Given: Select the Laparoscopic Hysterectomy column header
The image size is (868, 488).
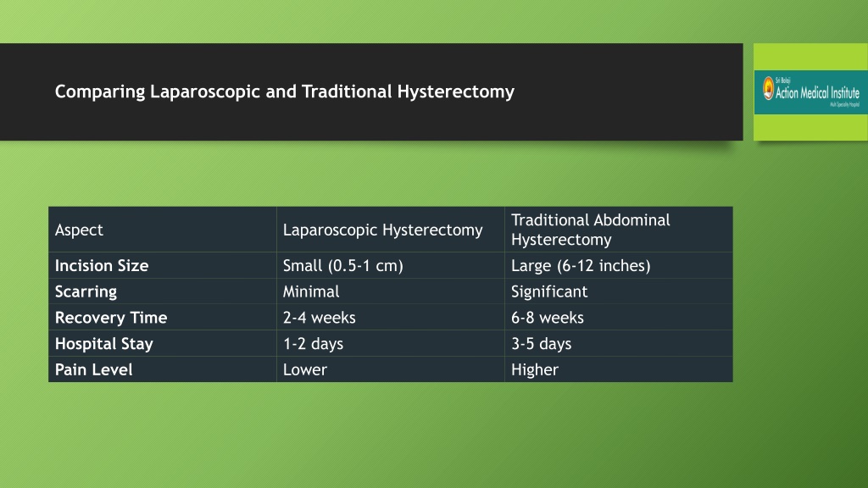Looking at the screenshot, I should 391,230.
